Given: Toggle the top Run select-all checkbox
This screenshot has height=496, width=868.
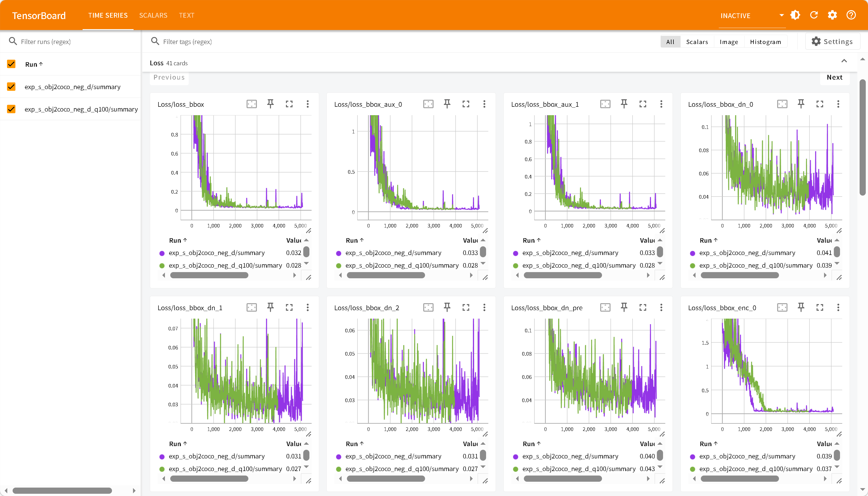Looking at the screenshot, I should pyautogui.click(x=11, y=64).
